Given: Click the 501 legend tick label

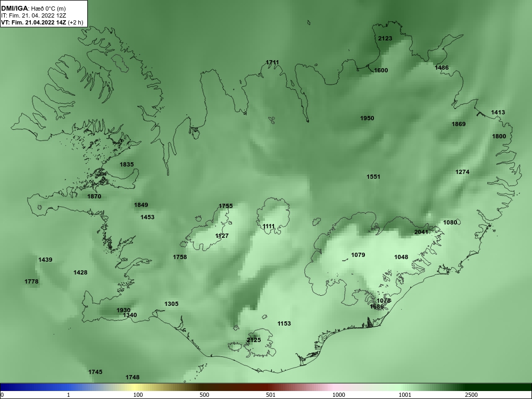Looking at the screenshot, I should coord(271,395).
